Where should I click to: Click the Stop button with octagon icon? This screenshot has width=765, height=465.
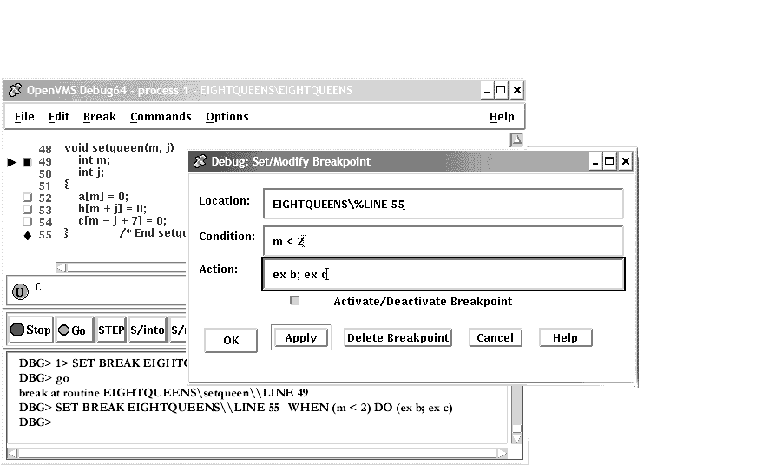pyautogui.click(x=30, y=329)
